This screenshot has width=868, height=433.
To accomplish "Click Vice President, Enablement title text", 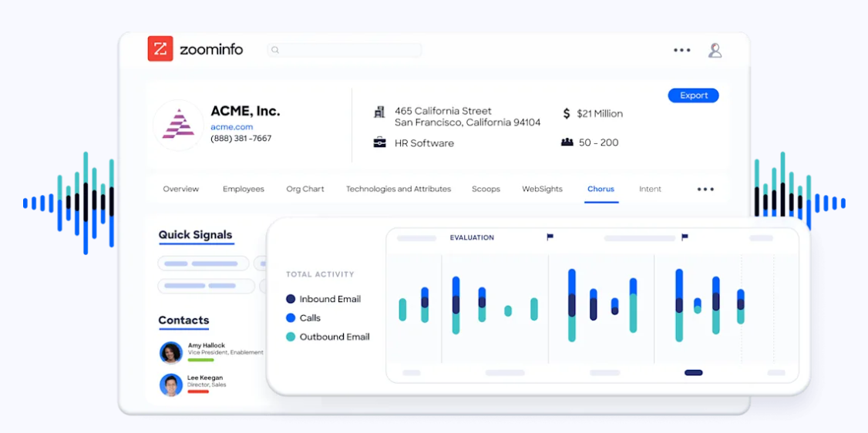I will (225, 352).
